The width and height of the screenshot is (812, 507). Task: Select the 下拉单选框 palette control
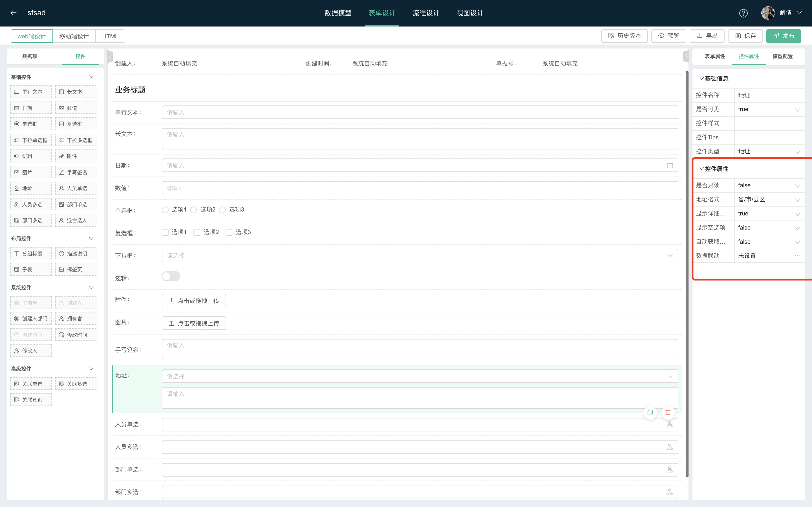pos(31,140)
